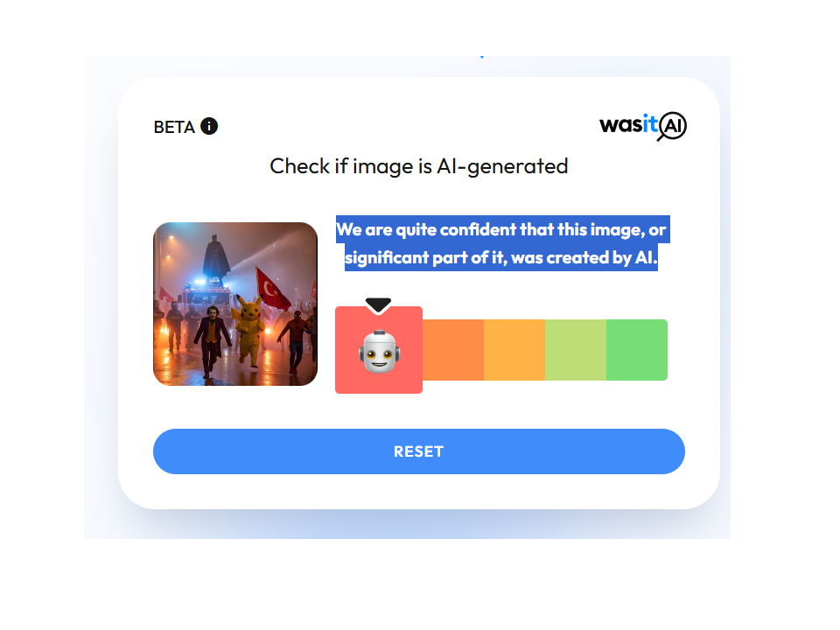Image resolution: width=840 pixels, height=630 pixels.
Task: Select the red confidence scale segment
Action: click(x=379, y=350)
